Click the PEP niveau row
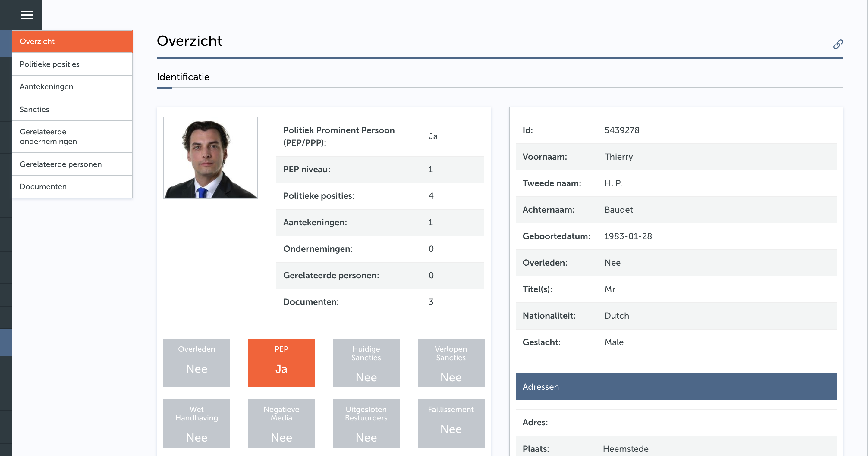This screenshot has height=456, width=868. click(x=380, y=169)
